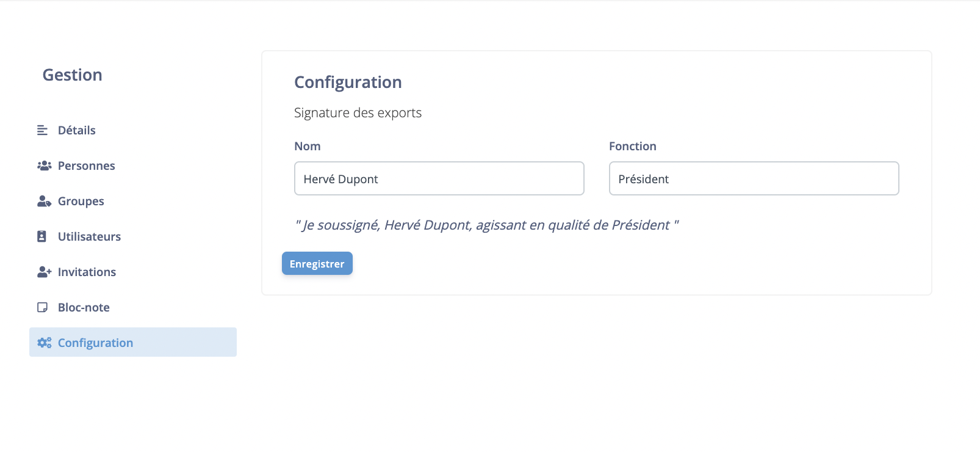Click the Configuration gear icon
This screenshot has height=452, width=980.
coord(43,343)
